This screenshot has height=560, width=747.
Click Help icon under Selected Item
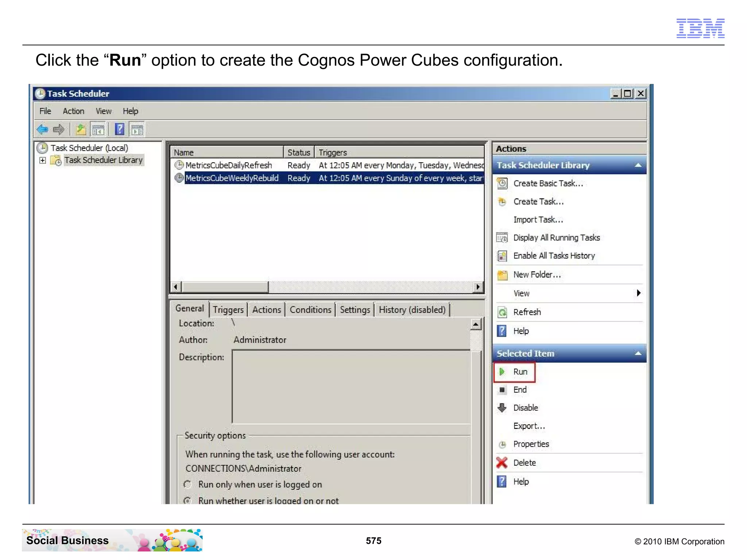[502, 482]
